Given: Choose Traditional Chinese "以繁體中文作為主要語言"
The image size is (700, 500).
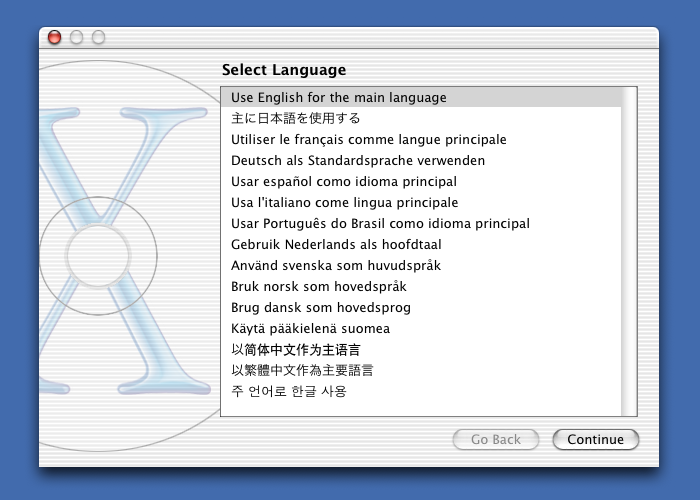Looking at the screenshot, I should (421, 370).
